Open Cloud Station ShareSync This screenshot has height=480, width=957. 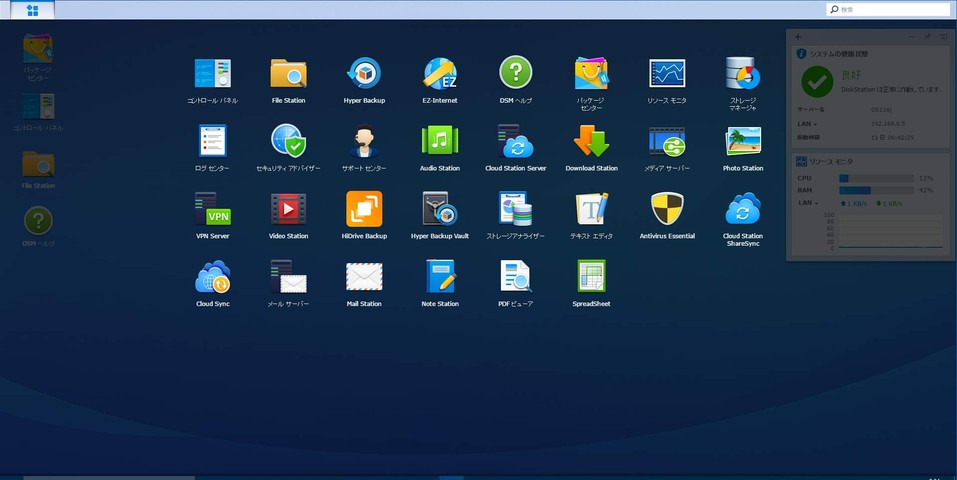coord(743,209)
